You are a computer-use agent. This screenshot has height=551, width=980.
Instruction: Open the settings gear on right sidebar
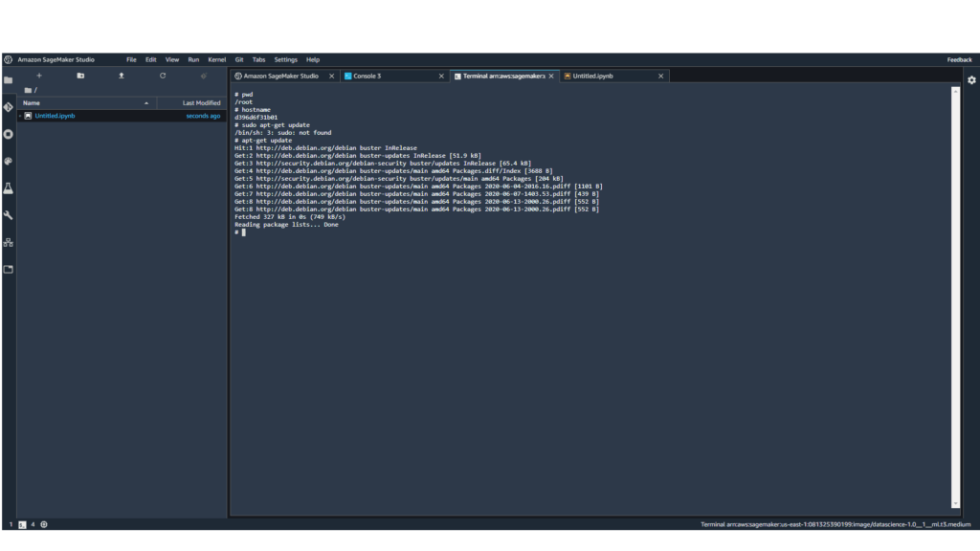click(x=971, y=80)
